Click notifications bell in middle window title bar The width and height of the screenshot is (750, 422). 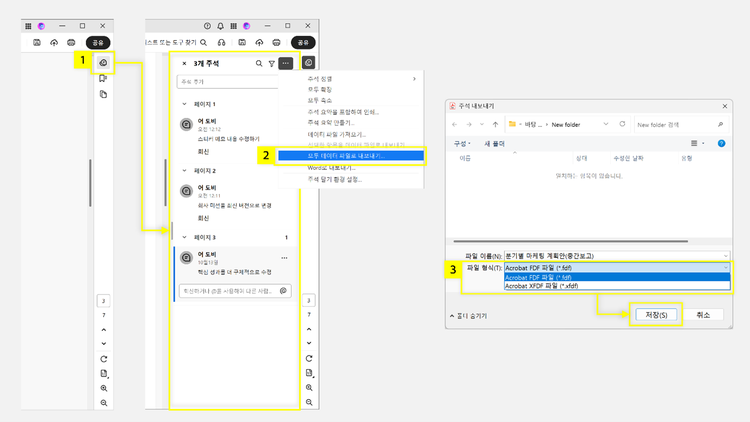tap(221, 26)
